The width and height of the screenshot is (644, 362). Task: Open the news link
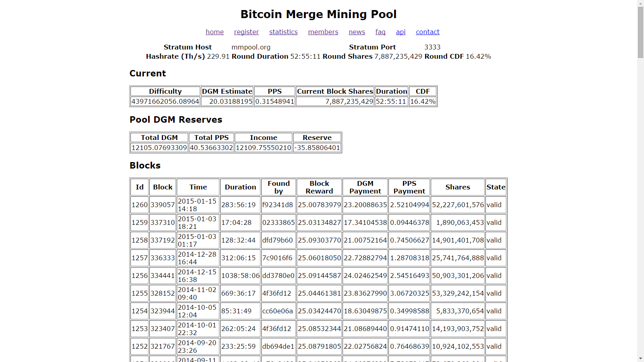click(x=357, y=32)
